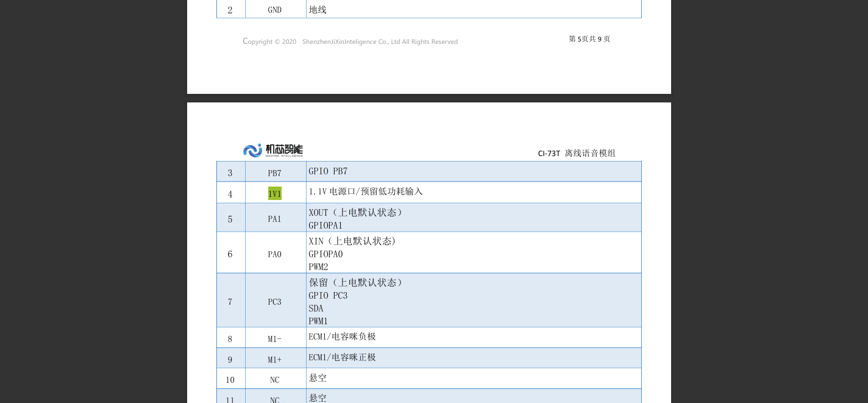The height and width of the screenshot is (403, 868).
Task: Click the GPIO PB7 description text
Action: coord(328,171)
